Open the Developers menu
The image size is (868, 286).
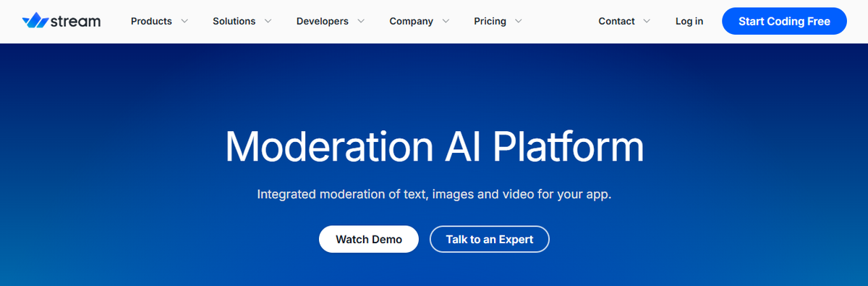[323, 21]
